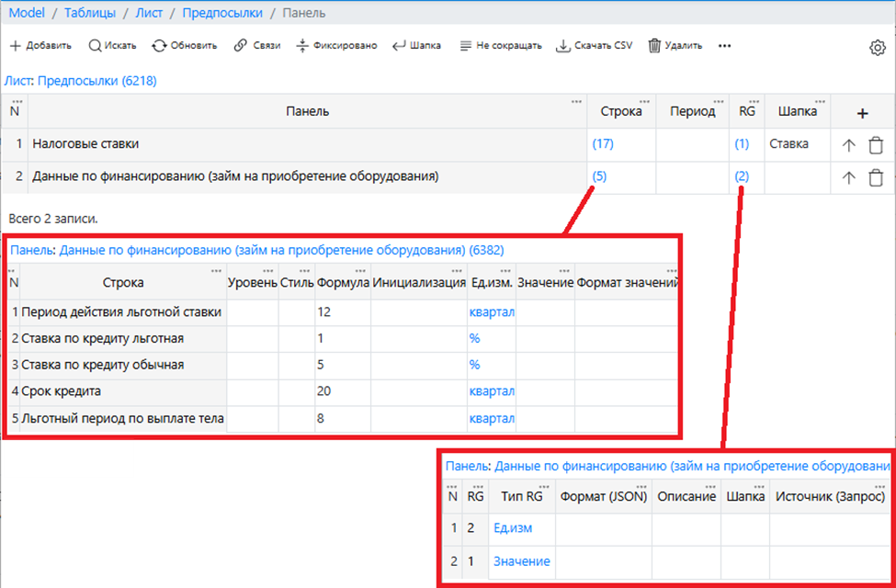The width and height of the screenshot is (896, 588).
Task: Move Данные по финансированию row up
Action: [848, 178]
